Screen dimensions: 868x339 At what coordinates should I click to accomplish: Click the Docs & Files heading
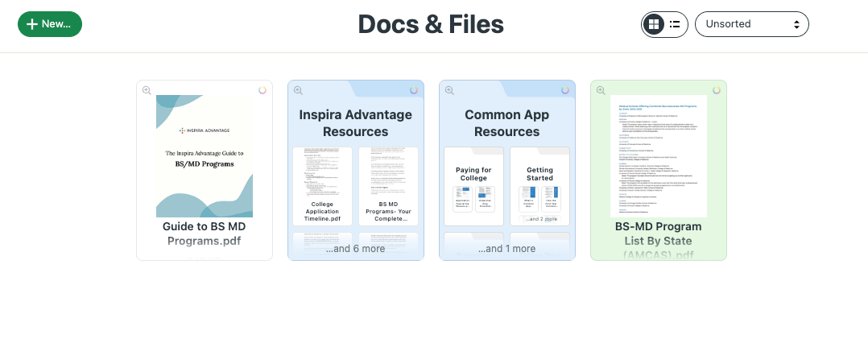pyautogui.click(x=431, y=24)
